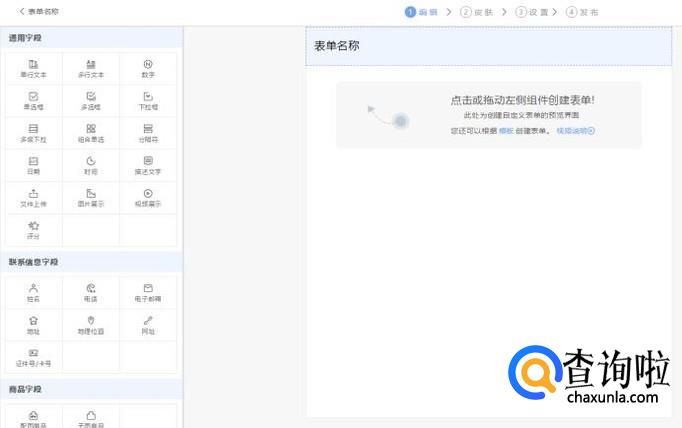Screen dimensions: 682x428
Task: Add the 姓名 name contact field
Action: coord(33,293)
